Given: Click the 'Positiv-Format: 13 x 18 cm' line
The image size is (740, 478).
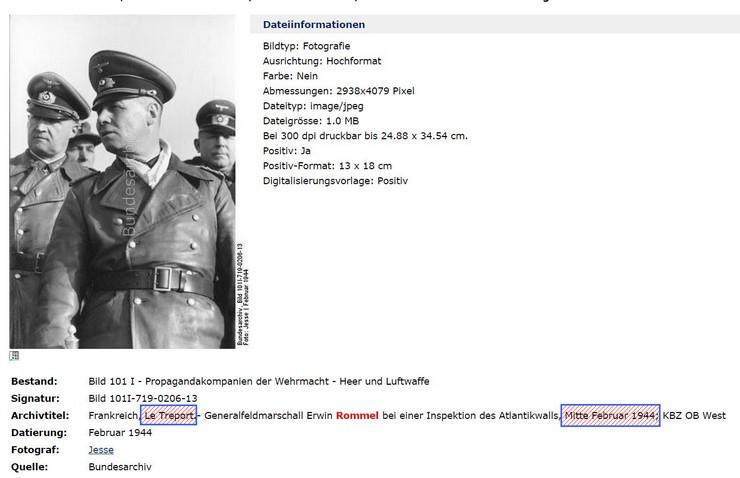Looking at the screenshot, I should coord(327,166).
